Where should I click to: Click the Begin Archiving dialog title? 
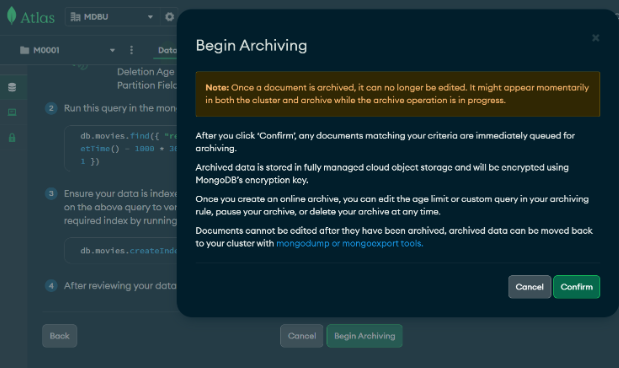point(251,45)
